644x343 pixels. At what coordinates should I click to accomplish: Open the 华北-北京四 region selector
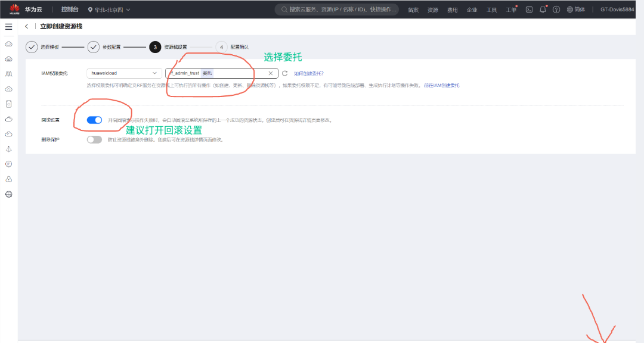[x=109, y=10]
